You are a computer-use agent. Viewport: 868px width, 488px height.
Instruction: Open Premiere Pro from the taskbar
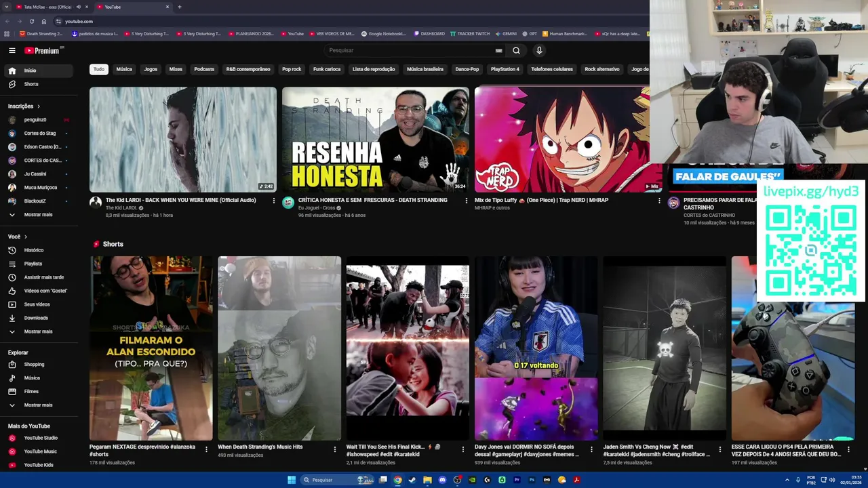[x=517, y=480]
